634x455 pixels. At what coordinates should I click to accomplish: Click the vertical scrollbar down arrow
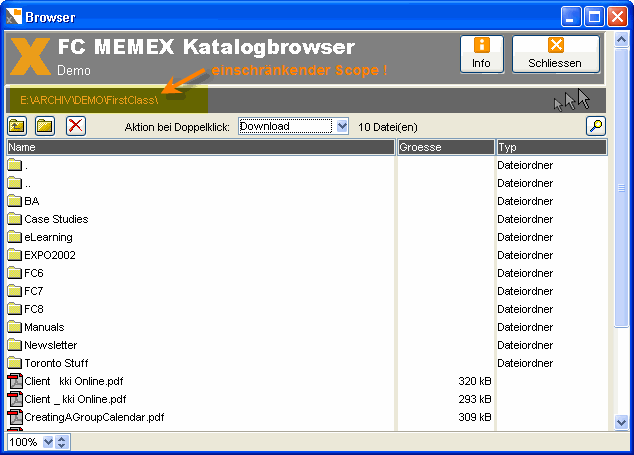pyautogui.click(x=621, y=423)
